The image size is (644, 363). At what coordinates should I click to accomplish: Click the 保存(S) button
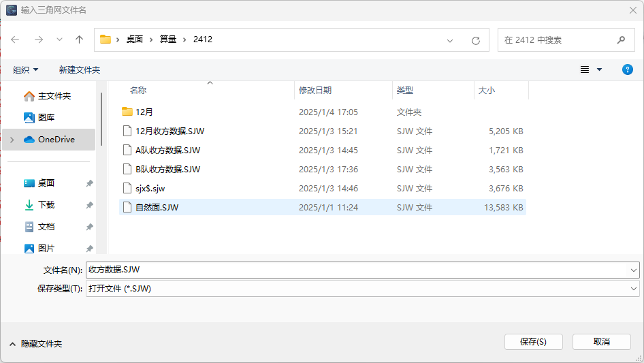pos(533,342)
